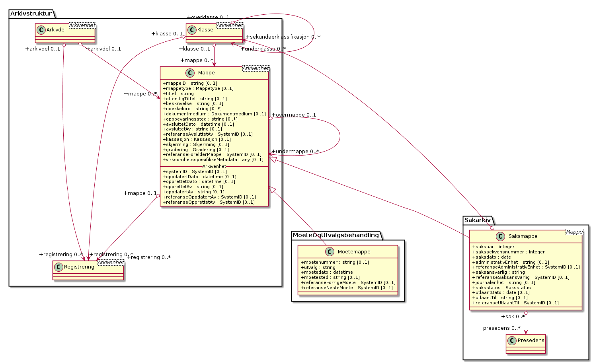
Task: Click the +beskrivelse attribute line
Action: point(193,104)
